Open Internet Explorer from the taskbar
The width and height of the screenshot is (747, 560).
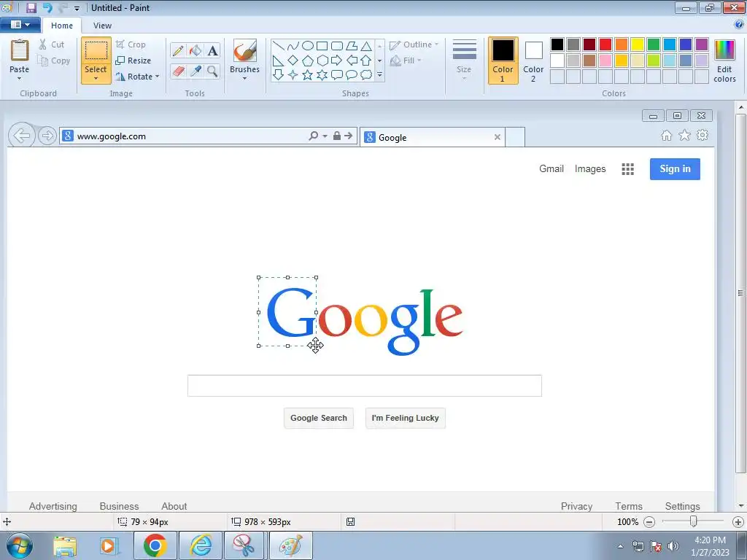click(201, 545)
